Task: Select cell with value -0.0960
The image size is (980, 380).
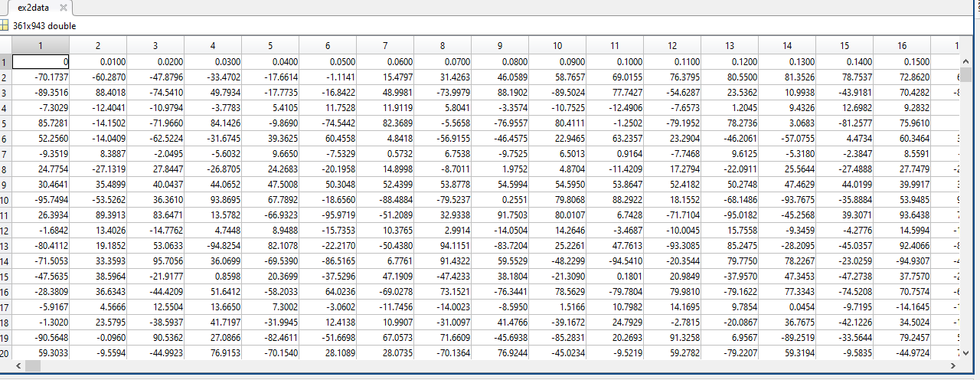Action: pos(99,338)
